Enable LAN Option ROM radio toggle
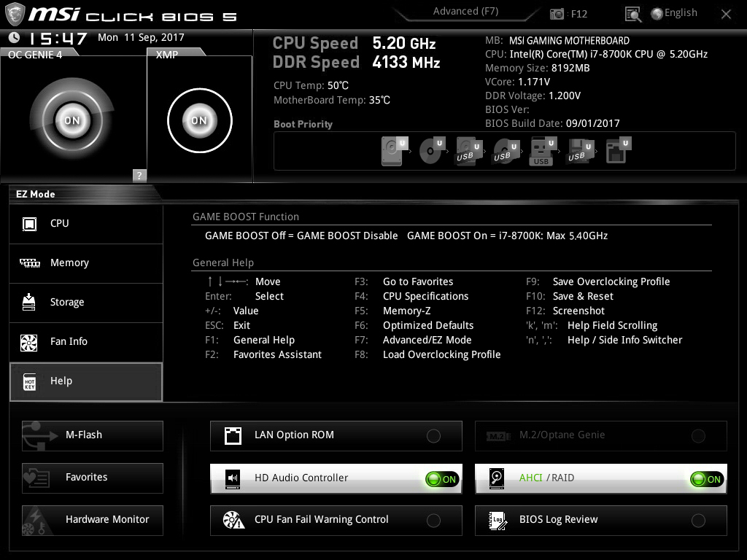The width and height of the screenshot is (747, 560). point(433,436)
